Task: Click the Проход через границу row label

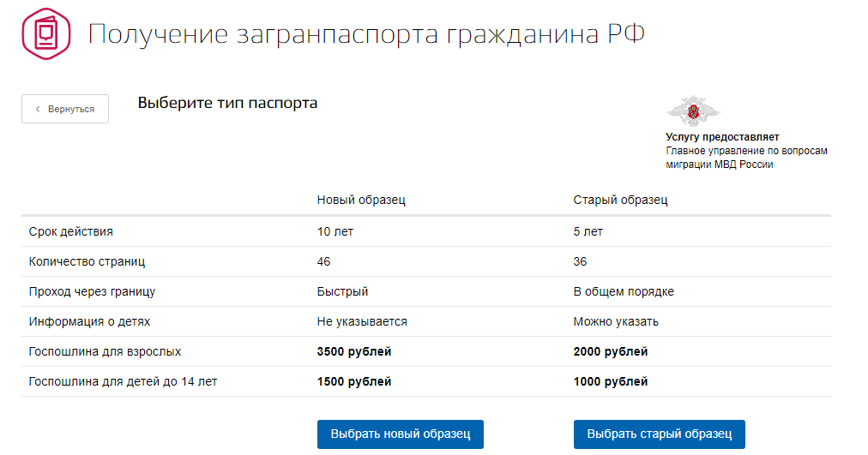Action: pyautogui.click(x=92, y=291)
